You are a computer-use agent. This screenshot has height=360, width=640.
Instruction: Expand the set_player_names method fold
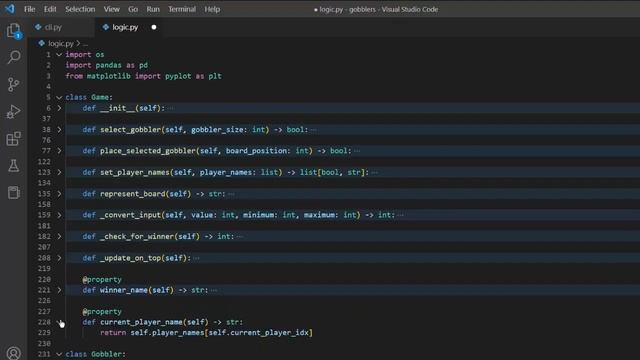[59, 172]
